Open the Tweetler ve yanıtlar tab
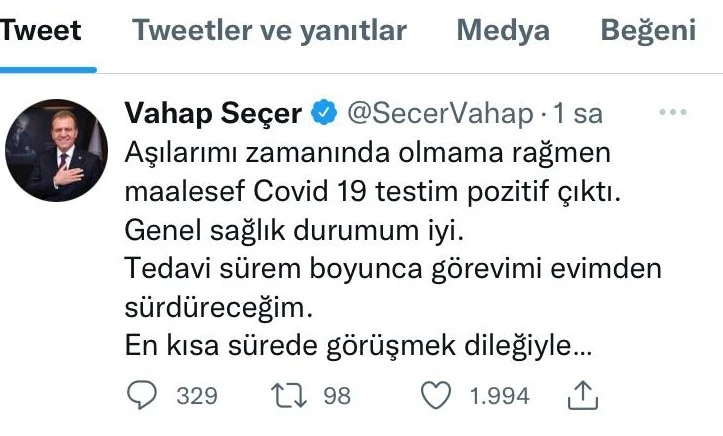Image resolution: width=723 pixels, height=436 pixels. click(269, 31)
